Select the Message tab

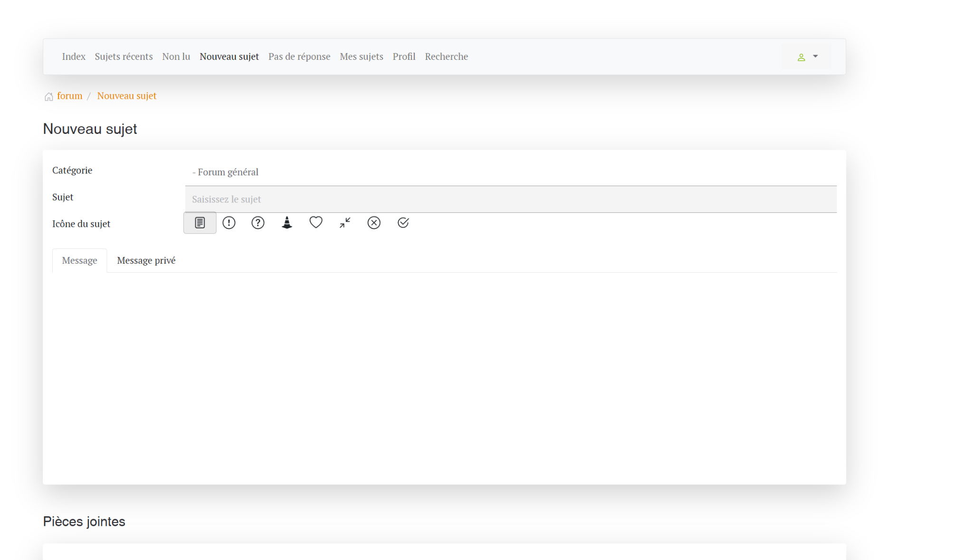(79, 261)
